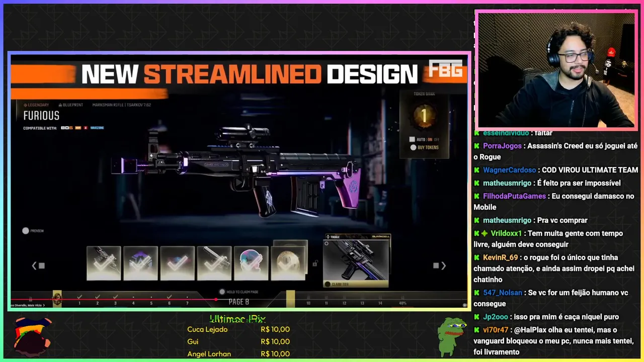Click the Angel Lorhan donation entry
The width and height of the screenshot is (644, 362).
pos(238,353)
